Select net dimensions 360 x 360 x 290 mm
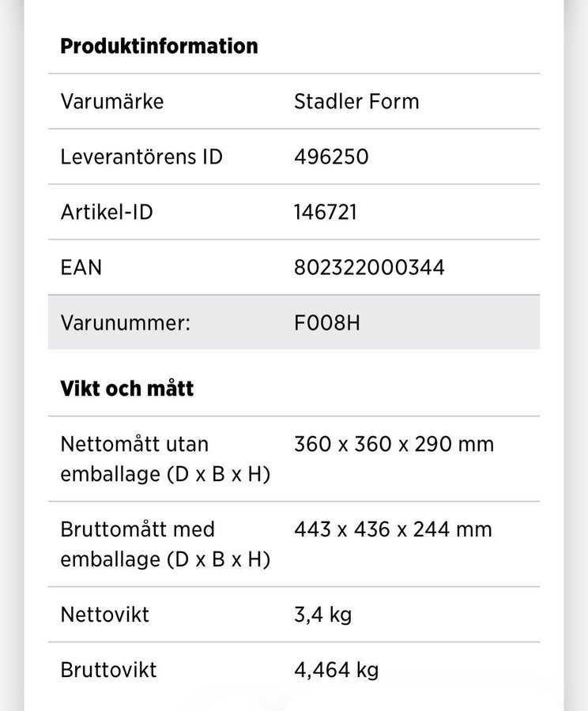 (394, 444)
